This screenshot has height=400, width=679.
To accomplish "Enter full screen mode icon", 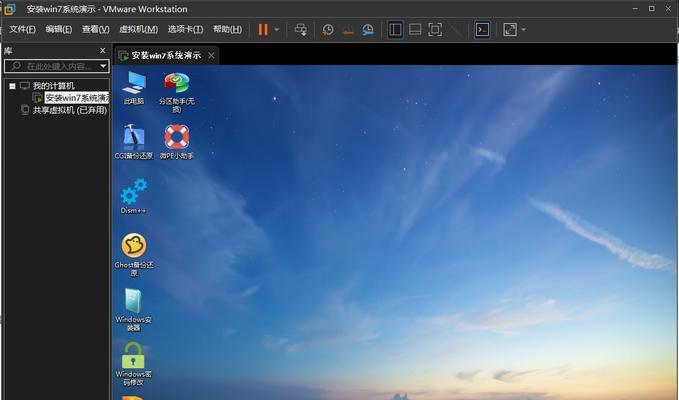I will pyautogui.click(x=435, y=29).
